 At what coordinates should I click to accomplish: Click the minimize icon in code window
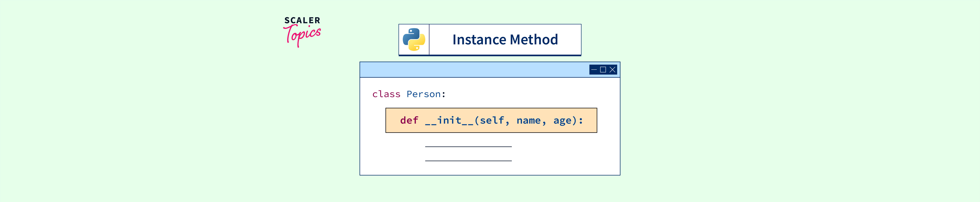(594, 70)
